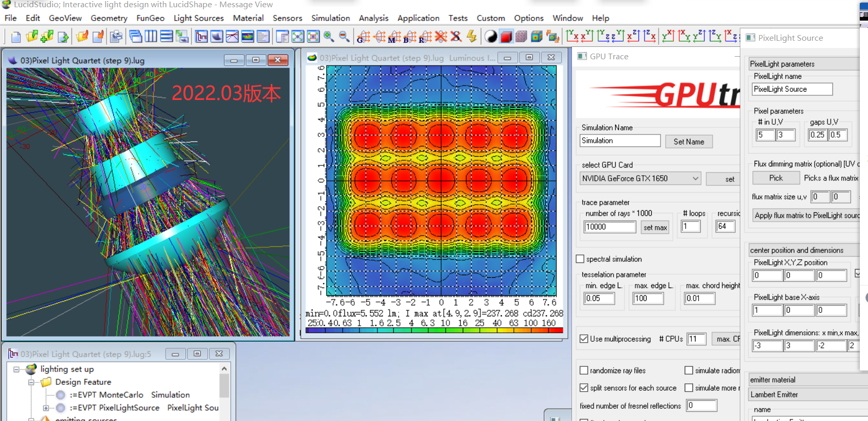Viewport: 868px width, 421px height.
Task: Click the luminous intensity color scale bar
Action: coord(434,330)
